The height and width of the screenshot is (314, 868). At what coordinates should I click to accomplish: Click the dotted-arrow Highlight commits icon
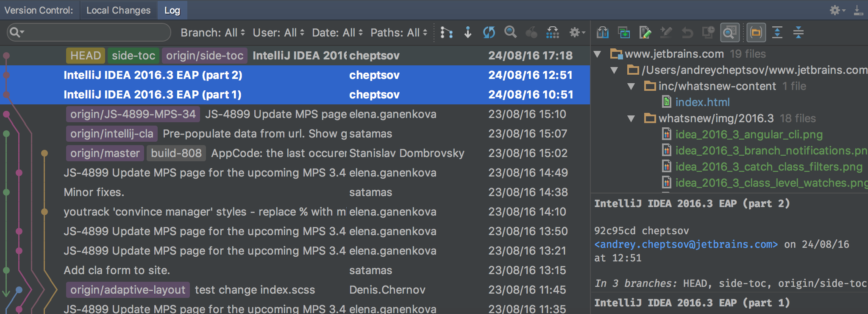point(553,33)
